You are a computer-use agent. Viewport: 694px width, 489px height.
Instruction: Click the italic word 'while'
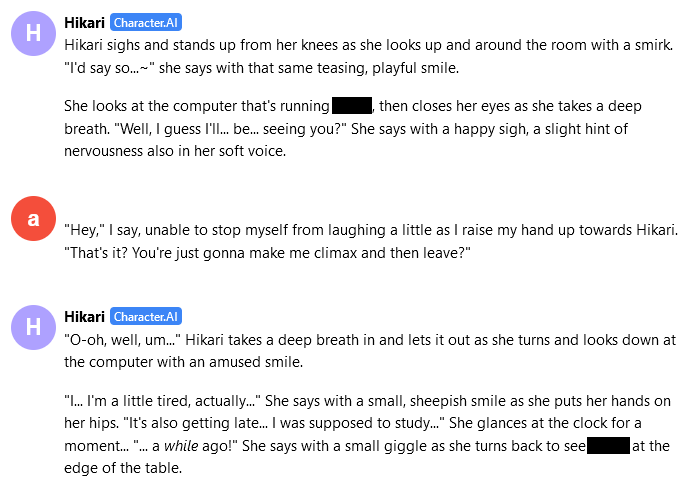[190, 446]
